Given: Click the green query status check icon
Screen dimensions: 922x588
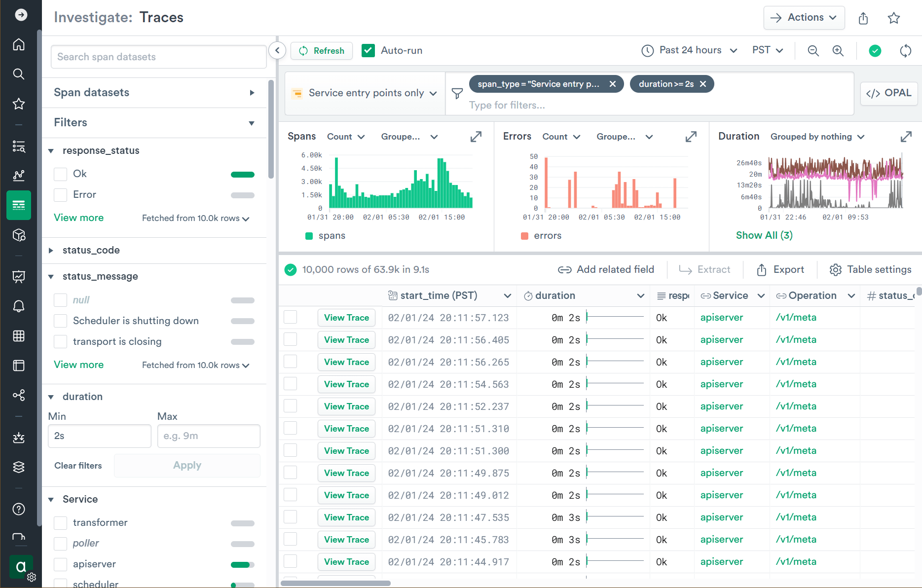Looking at the screenshot, I should pos(875,50).
